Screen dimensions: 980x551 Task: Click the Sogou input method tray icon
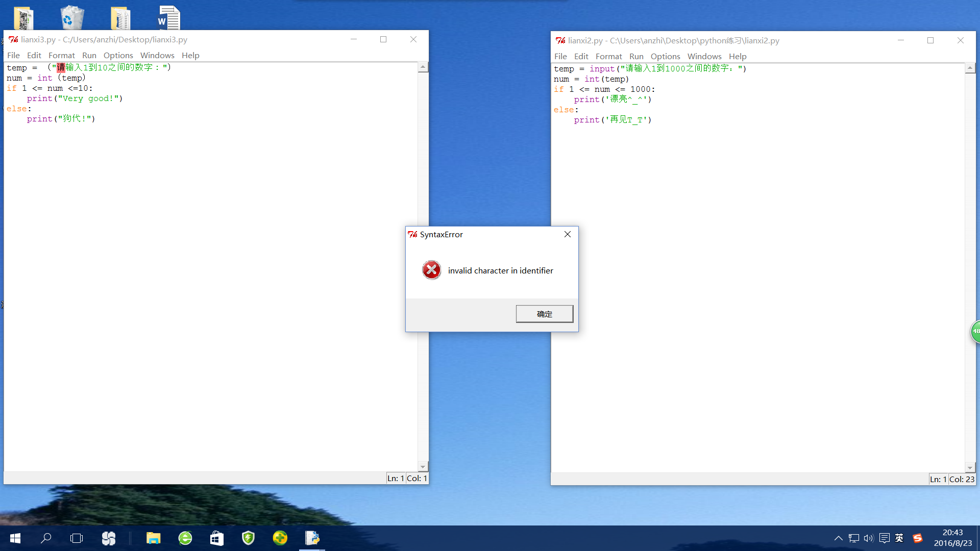coord(917,538)
